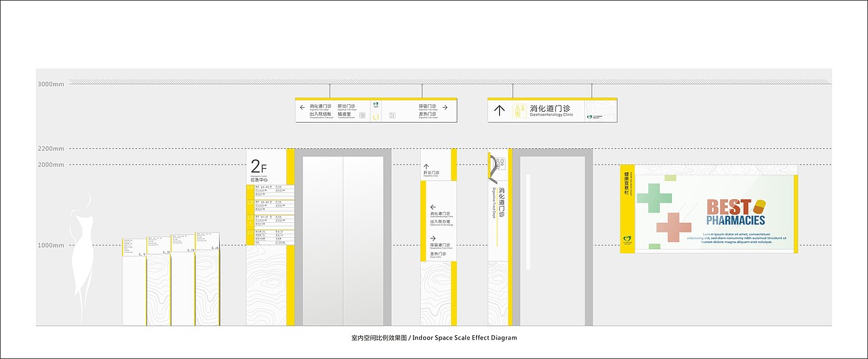Click the vertical 消化道门诊 door sign text
Image resolution: width=868 pixels, height=359 pixels.
tap(502, 203)
